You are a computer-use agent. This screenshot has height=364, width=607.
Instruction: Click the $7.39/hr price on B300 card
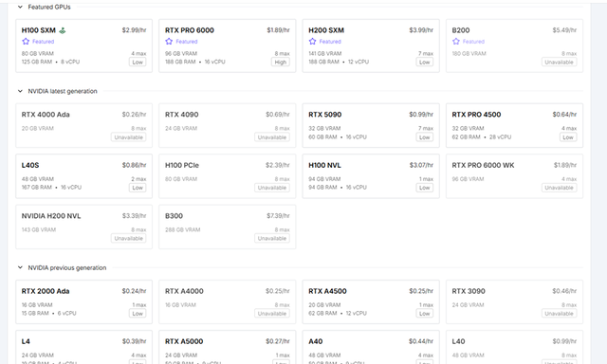tap(278, 216)
